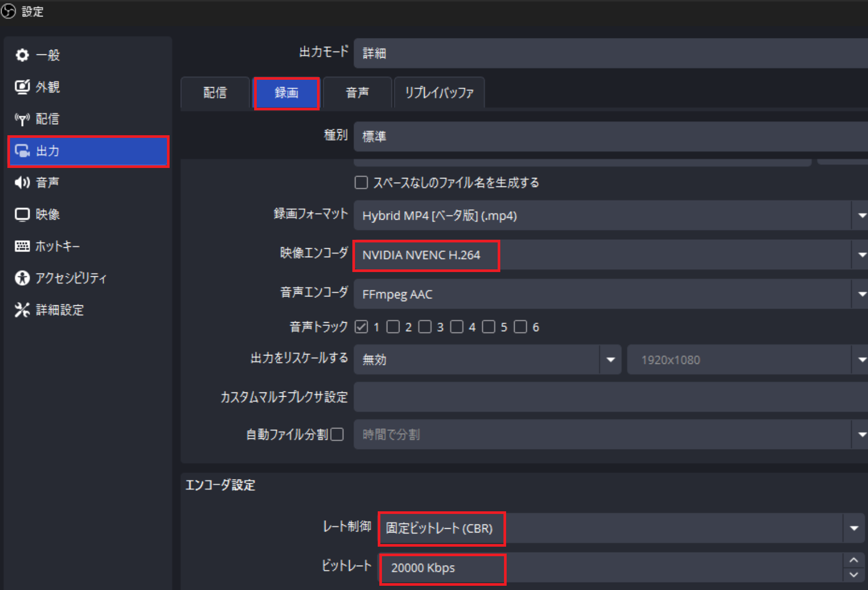This screenshot has width=868, height=590.
Task: Click the custom muxer settings input field
Action: (x=608, y=397)
